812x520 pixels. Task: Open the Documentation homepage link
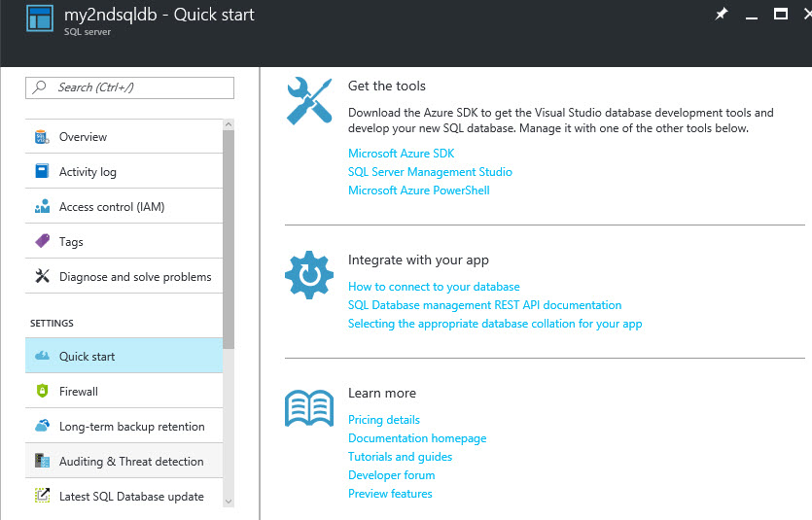click(x=417, y=438)
